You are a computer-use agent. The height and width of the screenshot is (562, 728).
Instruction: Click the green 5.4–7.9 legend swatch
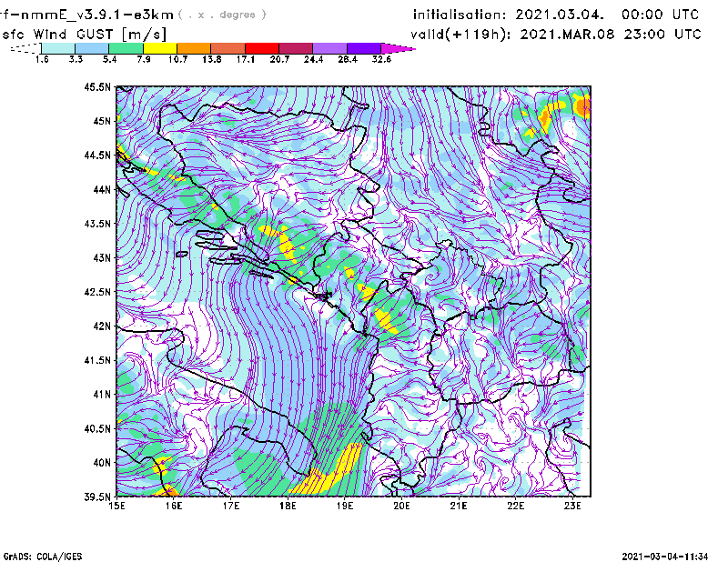coord(126,48)
